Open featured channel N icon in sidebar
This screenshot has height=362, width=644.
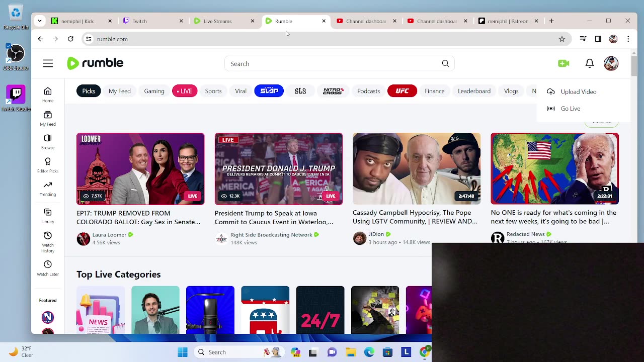click(48, 317)
